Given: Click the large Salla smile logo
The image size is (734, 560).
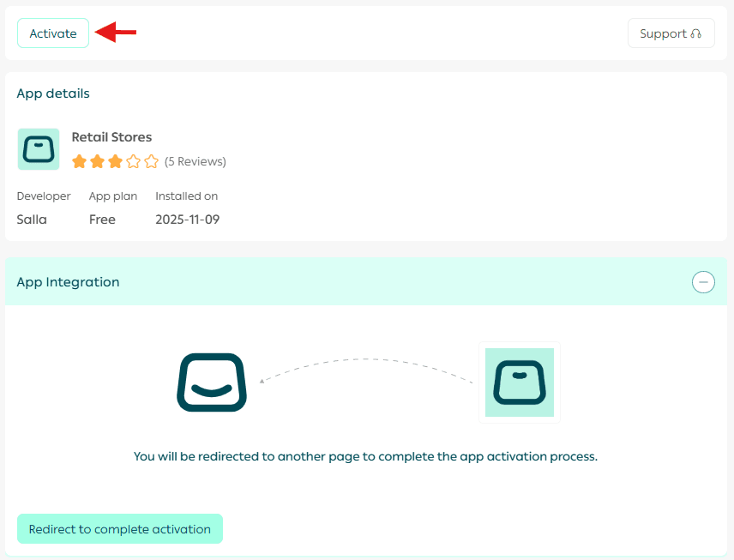Looking at the screenshot, I should (212, 382).
